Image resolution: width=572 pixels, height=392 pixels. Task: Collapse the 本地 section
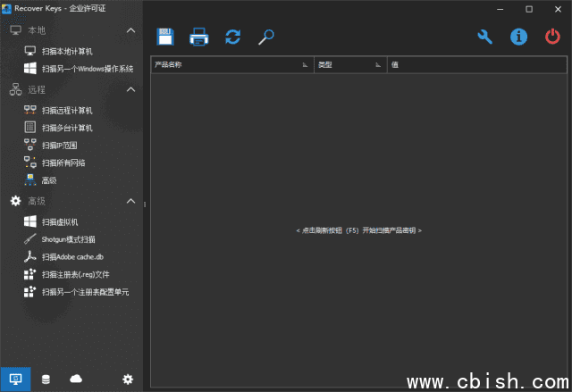pyautogui.click(x=130, y=30)
